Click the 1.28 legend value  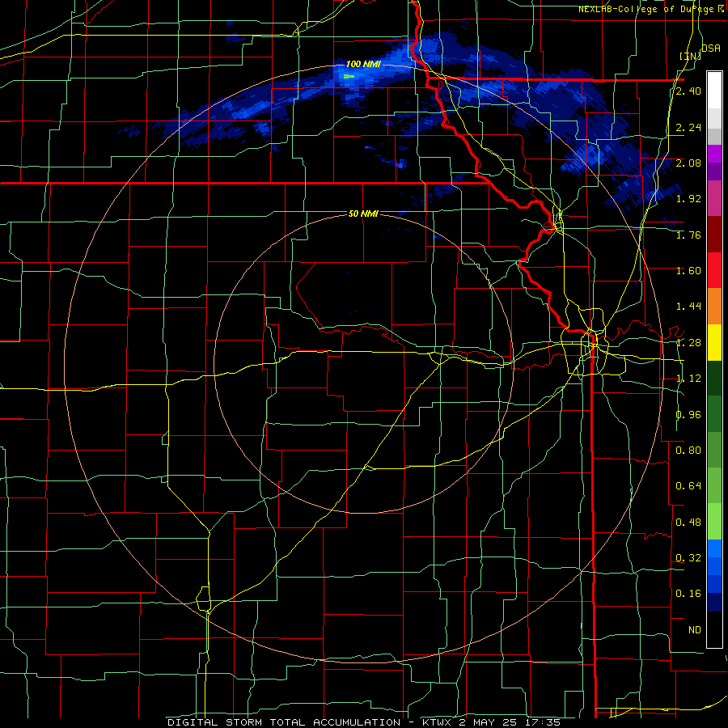pos(688,343)
